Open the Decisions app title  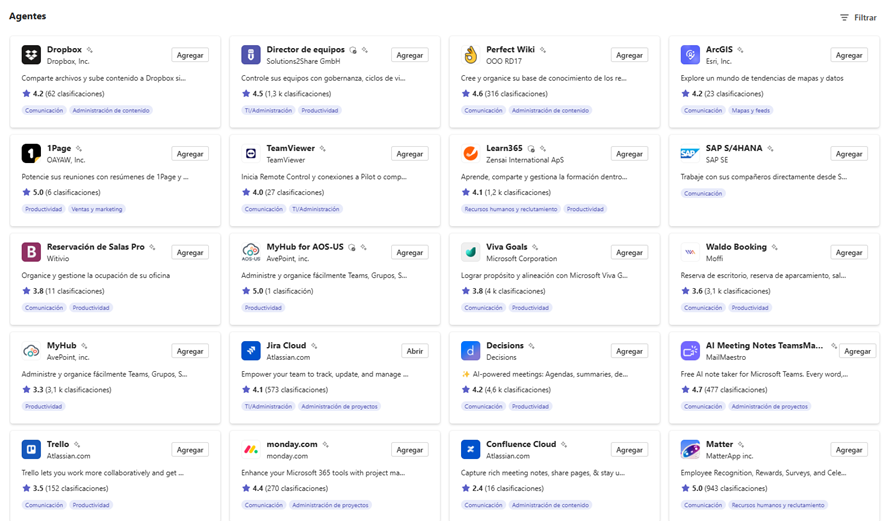click(505, 345)
